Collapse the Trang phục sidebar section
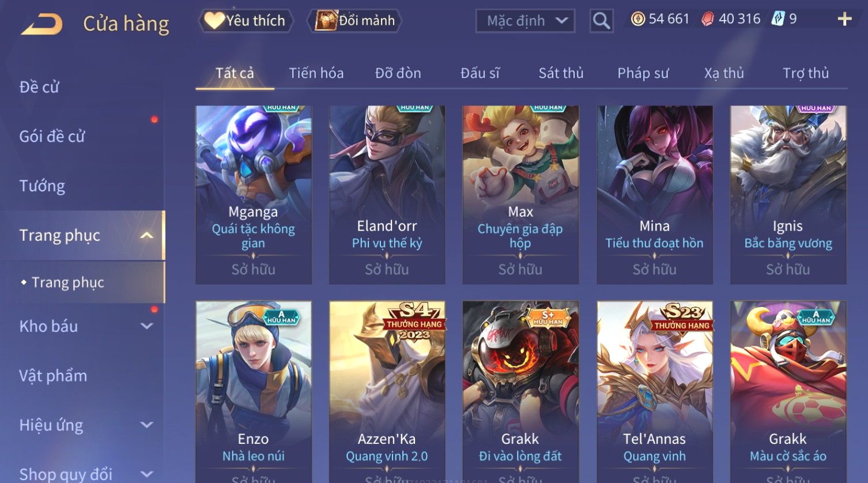The height and width of the screenshot is (483, 868). point(147,235)
